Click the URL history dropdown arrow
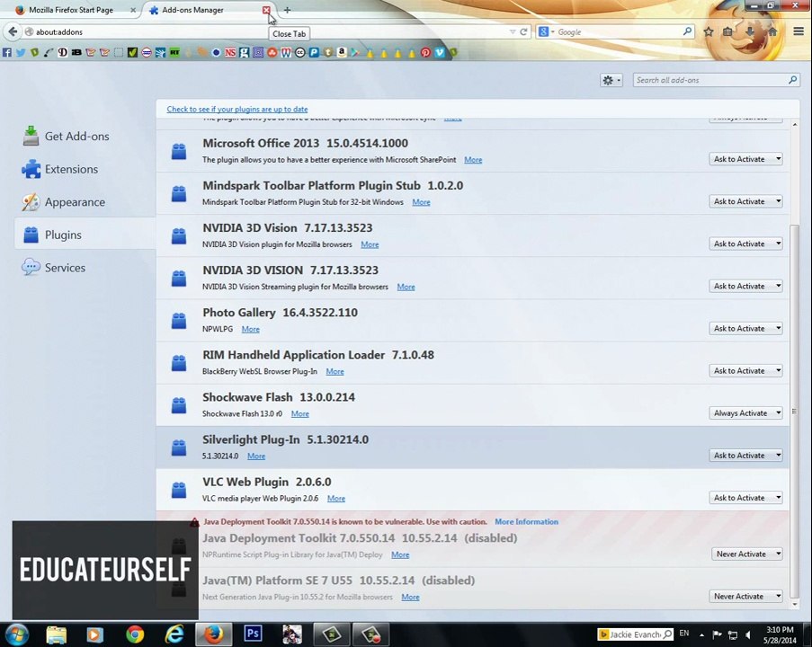 tap(513, 31)
